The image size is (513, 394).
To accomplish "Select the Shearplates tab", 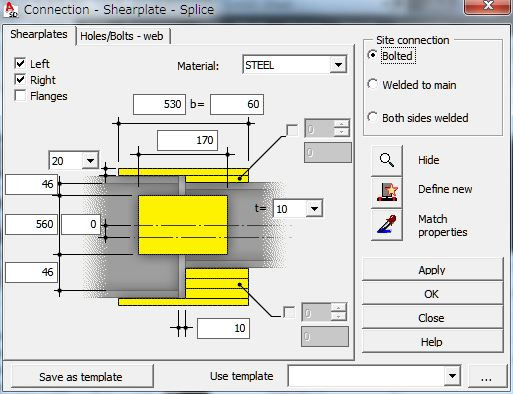I will pos(39,34).
